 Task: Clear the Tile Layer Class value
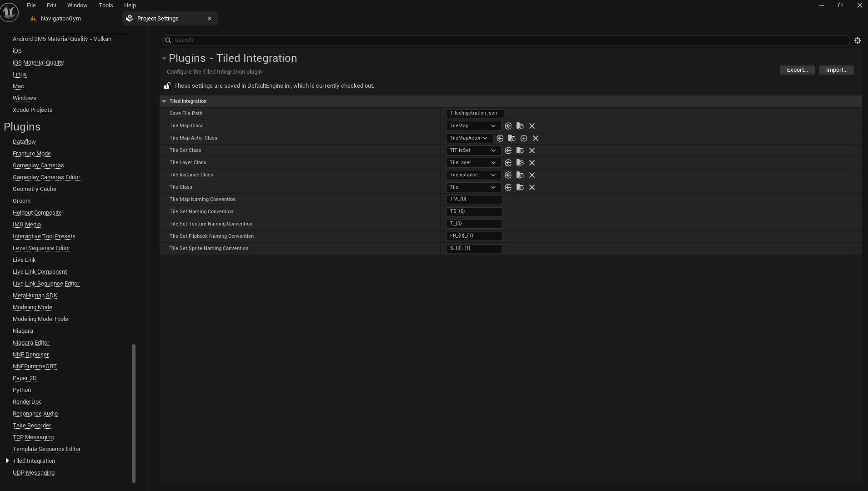click(x=532, y=163)
